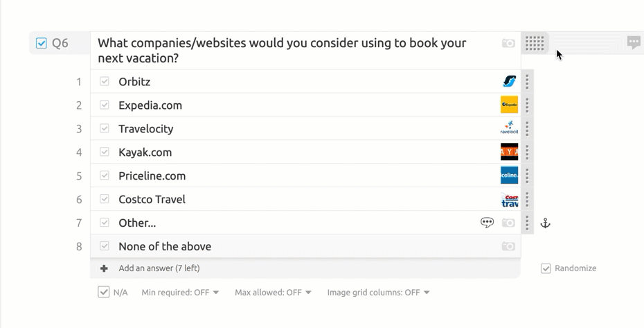Click the Orbitz logo thumbnail
644x328 pixels.
click(509, 82)
